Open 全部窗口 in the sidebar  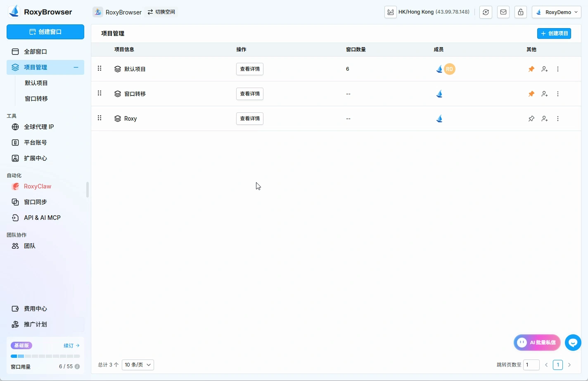coord(45,52)
